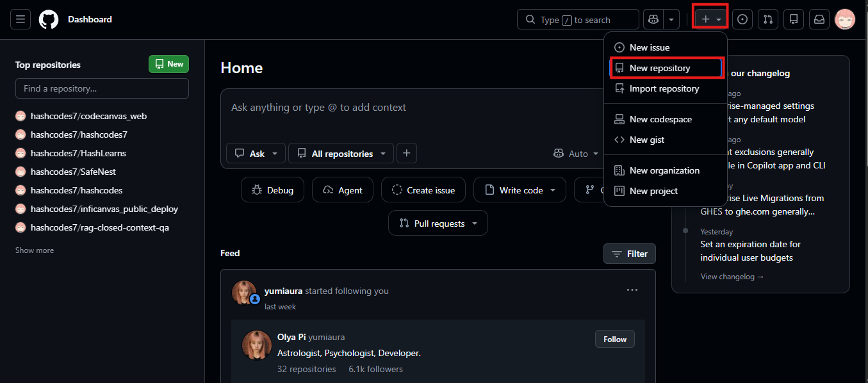Click the feed Filter button
This screenshot has height=383, width=868.
point(630,254)
